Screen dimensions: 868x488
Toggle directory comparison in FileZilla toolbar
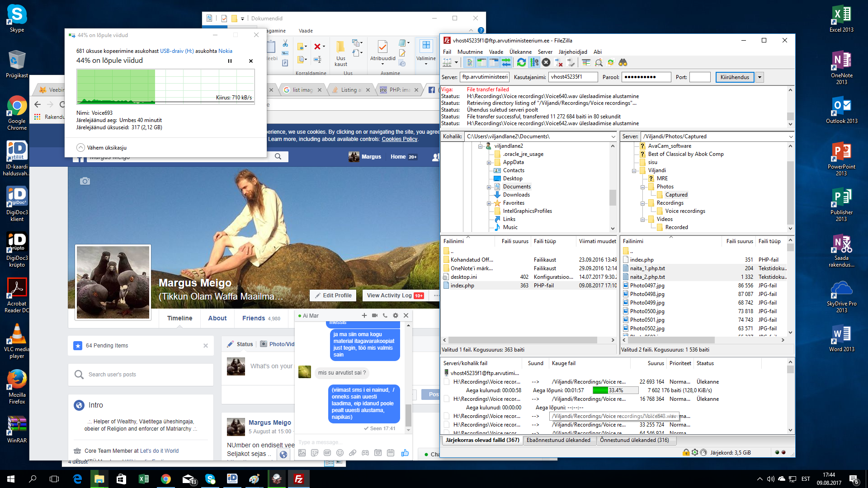click(599, 62)
